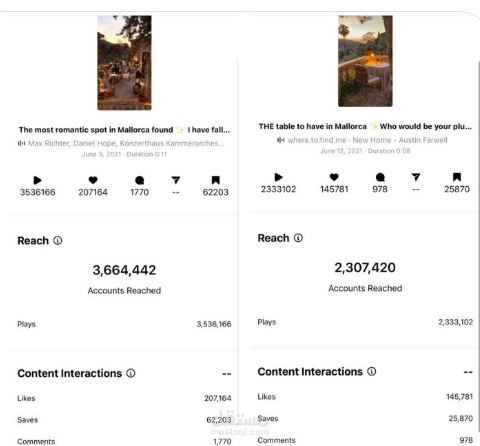Screen dimensions: 480x446
Task: Open the romantic spot Mallorca reel thumbnail
Action: coord(124,63)
